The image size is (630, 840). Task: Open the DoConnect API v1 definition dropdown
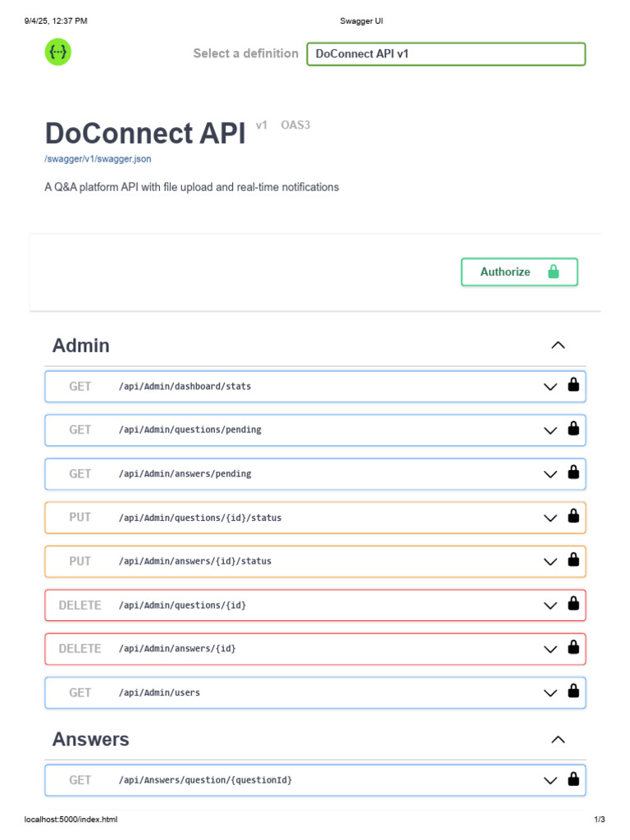(445, 54)
